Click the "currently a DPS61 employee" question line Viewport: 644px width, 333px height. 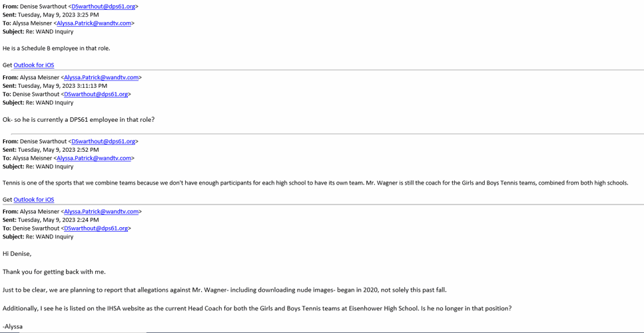(x=79, y=120)
